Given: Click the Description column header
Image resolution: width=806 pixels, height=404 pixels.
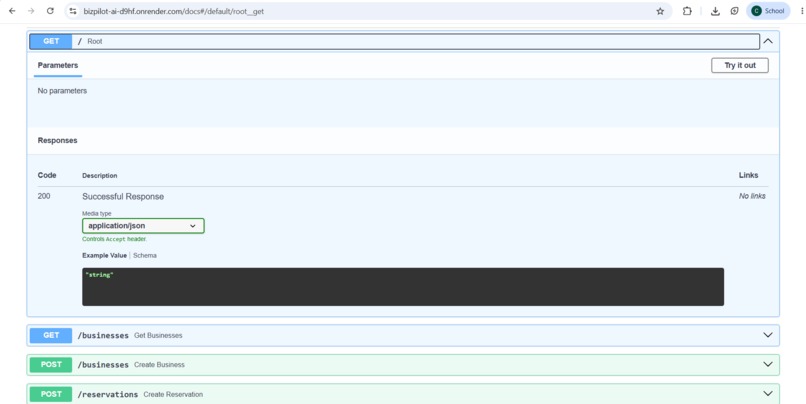Looking at the screenshot, I should pyautogui.click(x=100, y=176).
